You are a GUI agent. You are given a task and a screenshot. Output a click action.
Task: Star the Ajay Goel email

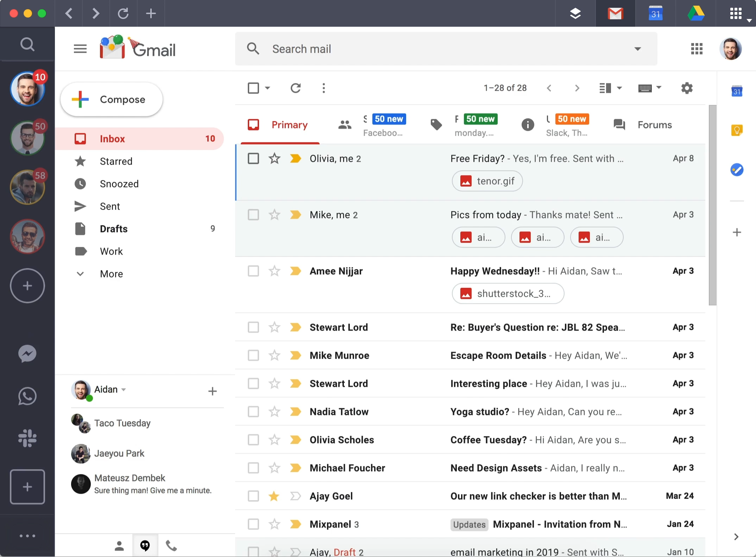click(x=273, y=495)
